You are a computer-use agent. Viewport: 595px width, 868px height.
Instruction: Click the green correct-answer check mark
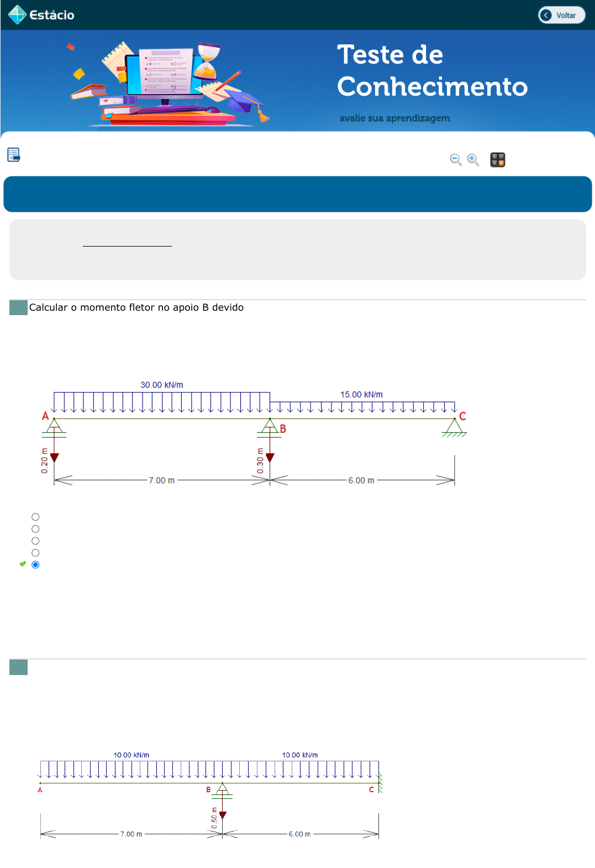point(23,564)
